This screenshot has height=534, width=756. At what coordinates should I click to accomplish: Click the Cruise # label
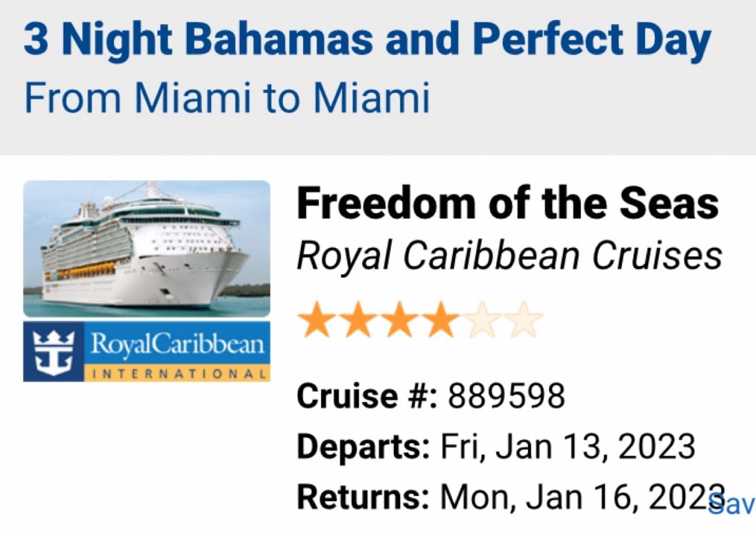tap(368, 396)
